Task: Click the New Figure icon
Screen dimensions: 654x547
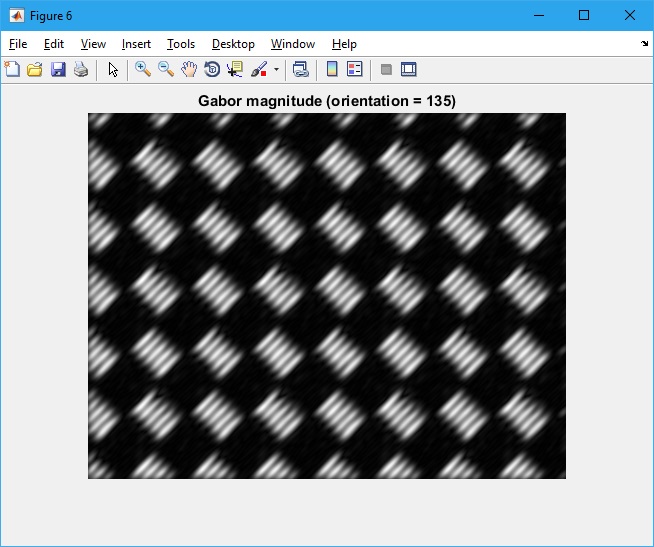Action: [12, 70]
